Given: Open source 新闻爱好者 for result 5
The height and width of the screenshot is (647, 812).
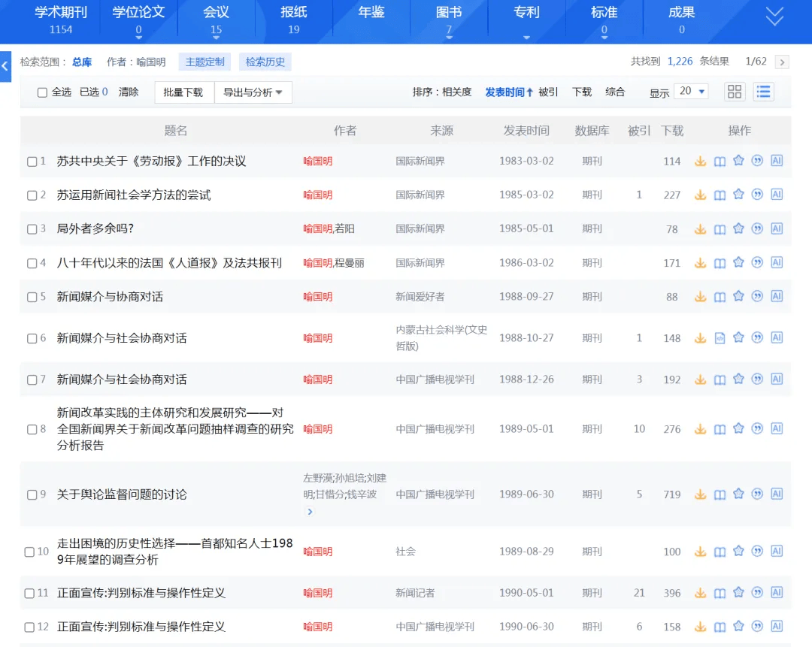Looking at the screenshot, I should point(420,297).
